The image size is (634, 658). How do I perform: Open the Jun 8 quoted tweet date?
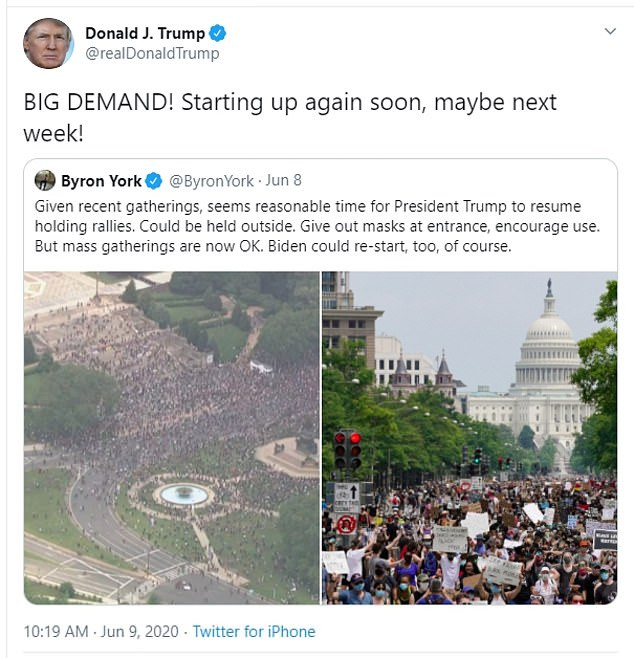coord(283,180)
